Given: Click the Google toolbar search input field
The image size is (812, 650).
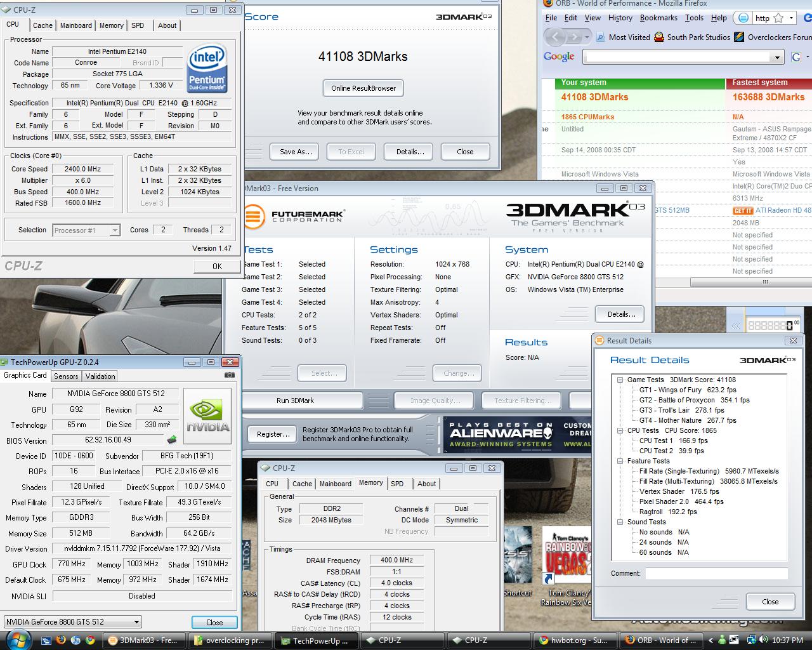Looking at the screenshot, I should pos(678,57).
